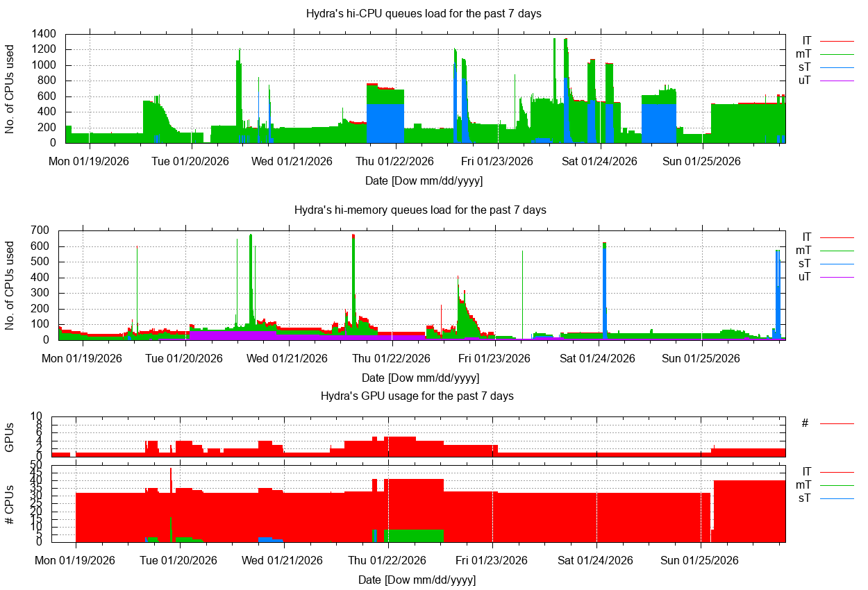
Task: Click the red # legend line for GPUs
Action: coord(836,423)
